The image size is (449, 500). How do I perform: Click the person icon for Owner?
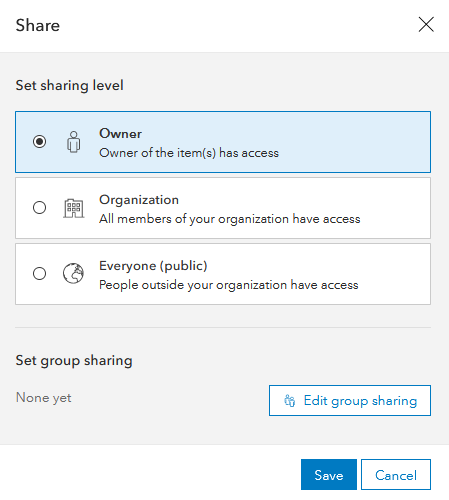tap(74, 142)
